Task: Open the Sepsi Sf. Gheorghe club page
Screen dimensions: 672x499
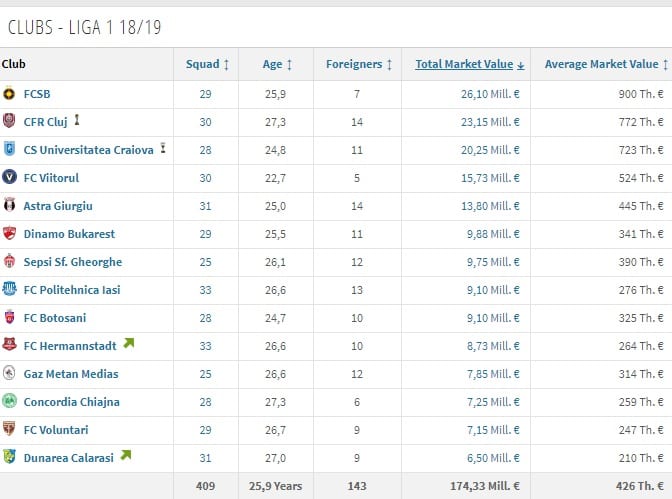Action: click(x=72, y=262)
